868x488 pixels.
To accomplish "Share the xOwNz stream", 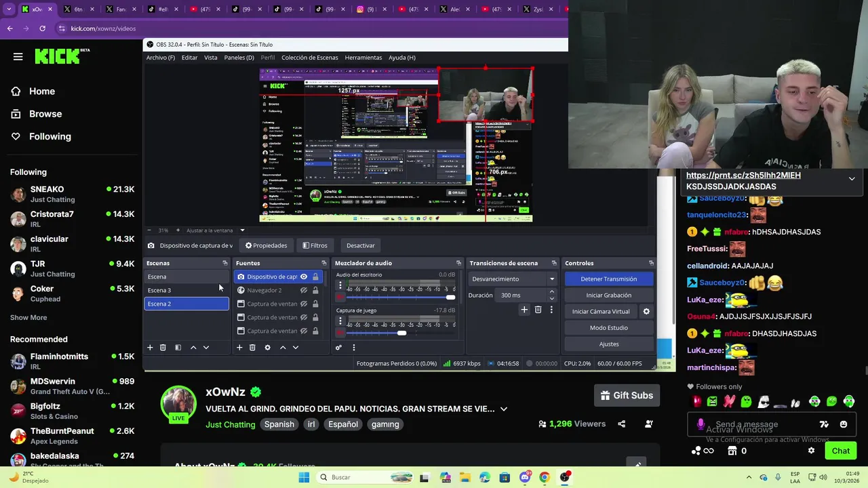I will tap(622, 424).
